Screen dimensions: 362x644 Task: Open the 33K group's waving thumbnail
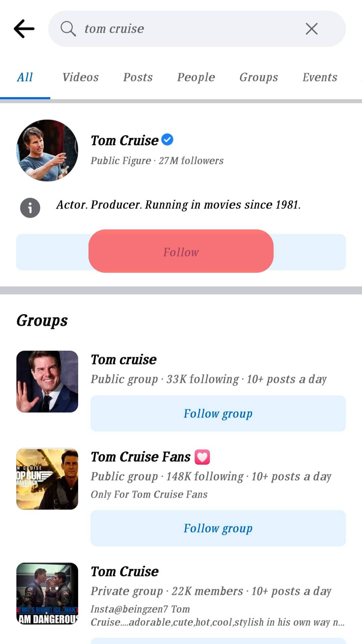pyautogui.click(x=47, y=382)
